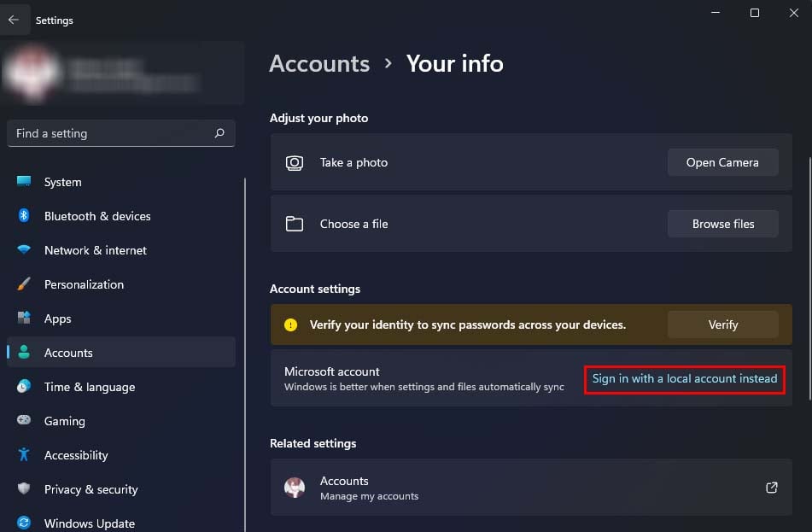Click Accounts in the breadcrumb

pyautogui.click(x=319, y=64)
